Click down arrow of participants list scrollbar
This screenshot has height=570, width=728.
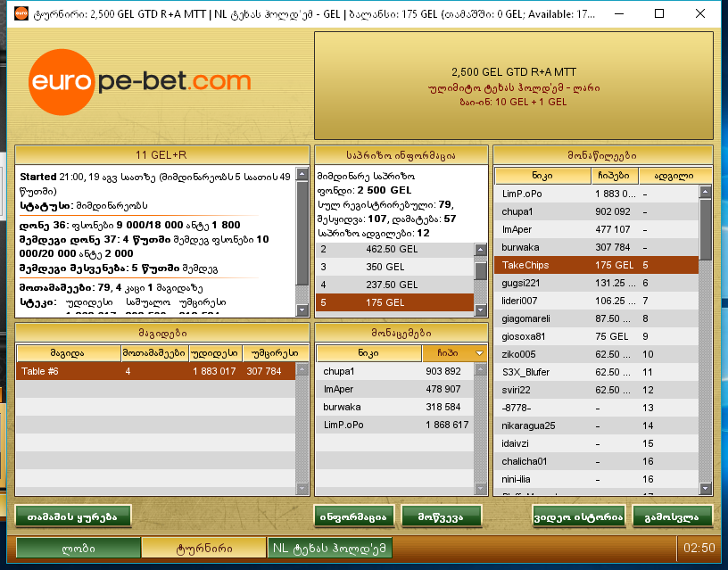click(x=705, y=488)
